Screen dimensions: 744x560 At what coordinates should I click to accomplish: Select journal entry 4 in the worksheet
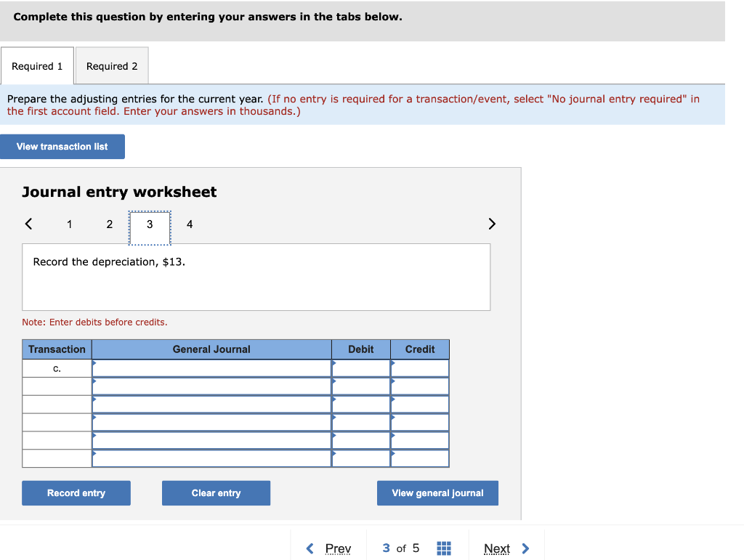(189, 224)
